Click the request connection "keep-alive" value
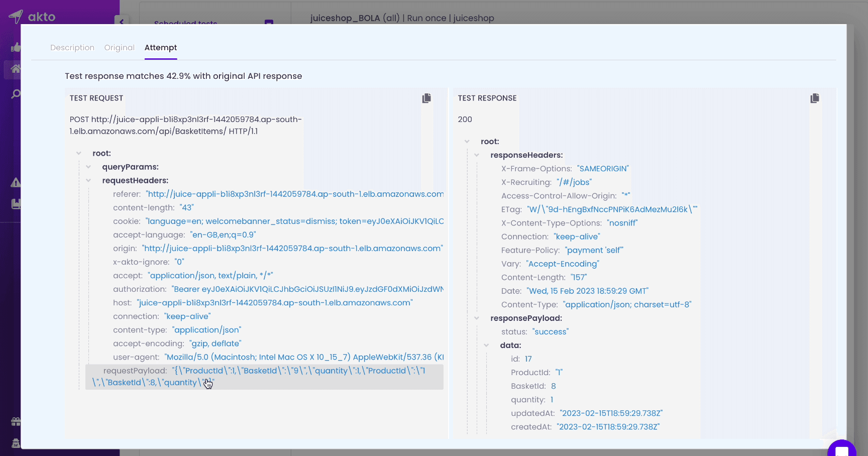The width and height of the screenshot is (868, 456). tap(187, 316)
